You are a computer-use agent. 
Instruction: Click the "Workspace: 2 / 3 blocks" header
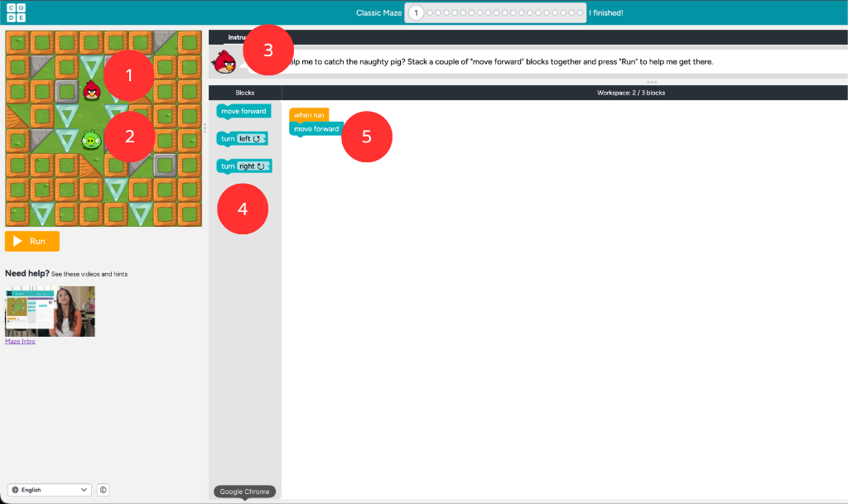point(630,93)
